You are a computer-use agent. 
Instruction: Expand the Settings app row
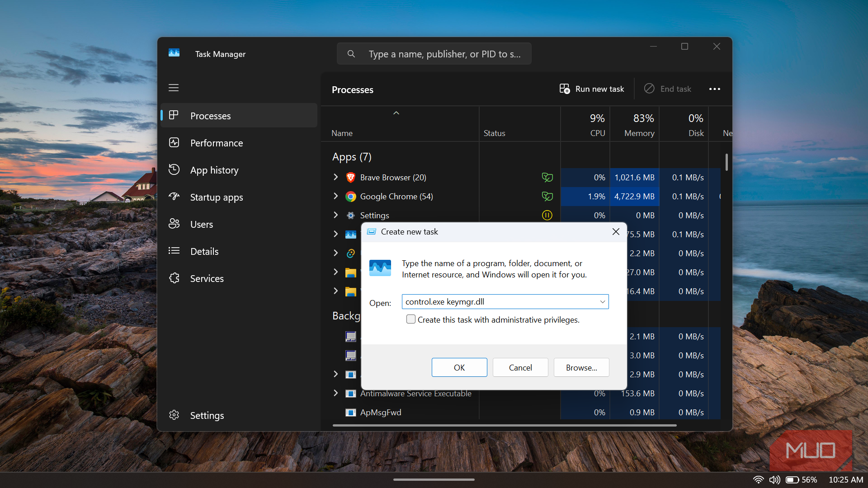coord(335,215)
